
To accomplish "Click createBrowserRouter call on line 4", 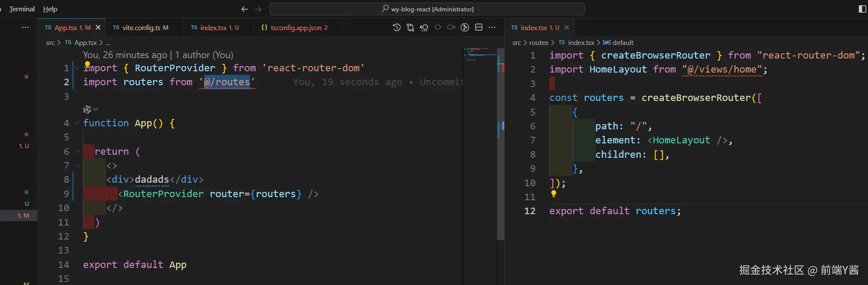I will coord(696,98).
